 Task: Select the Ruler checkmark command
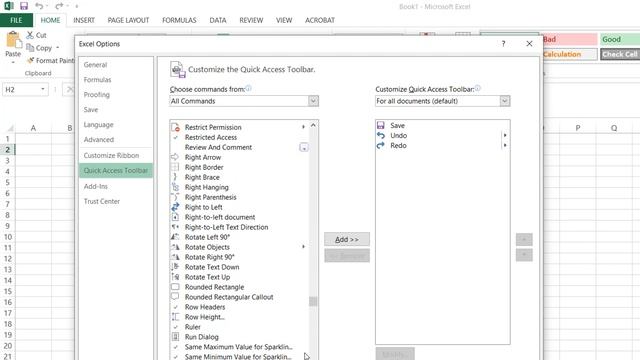tap(239, 327)
